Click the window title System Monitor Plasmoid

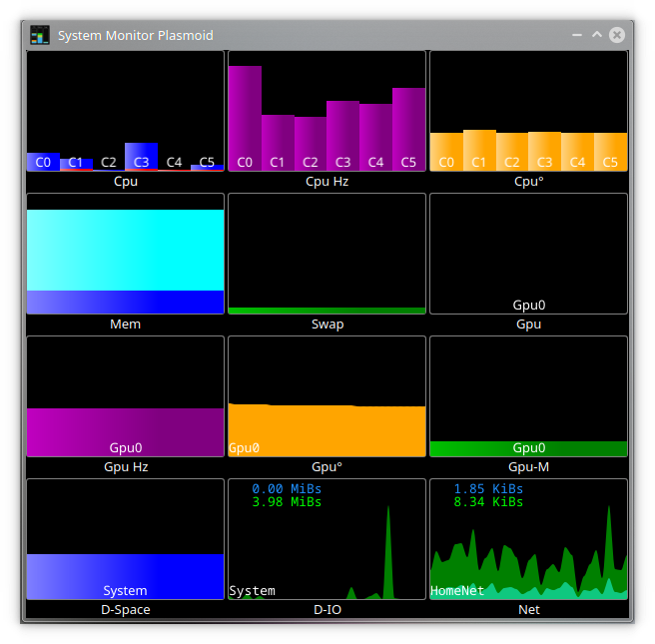click(136, 36)
